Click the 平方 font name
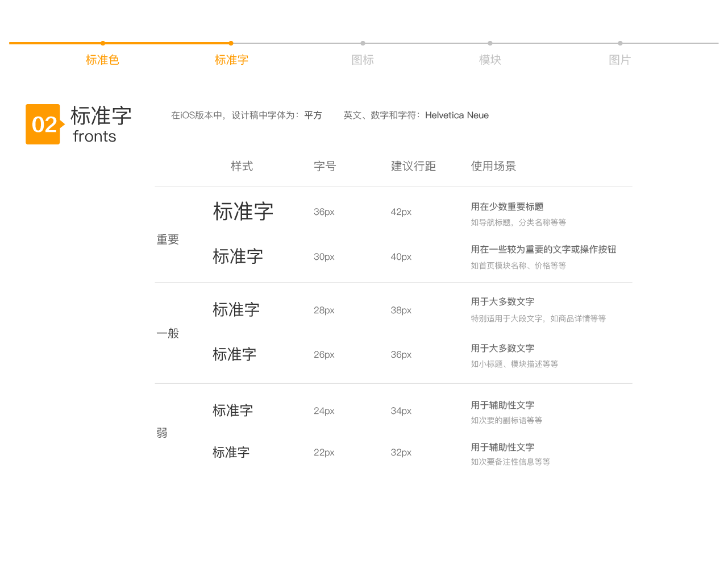The image size is (728, 580). 313,115
